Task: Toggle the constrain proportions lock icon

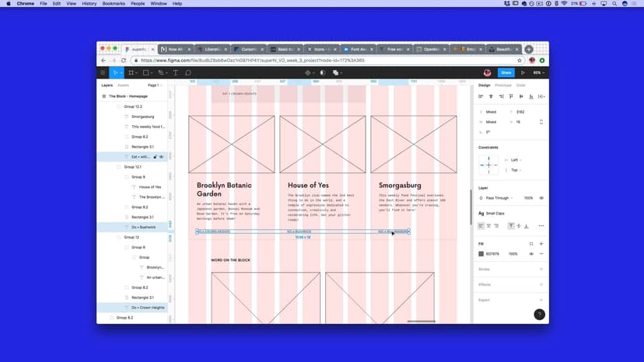Action: pyautogui.click(x=541, y=122)
